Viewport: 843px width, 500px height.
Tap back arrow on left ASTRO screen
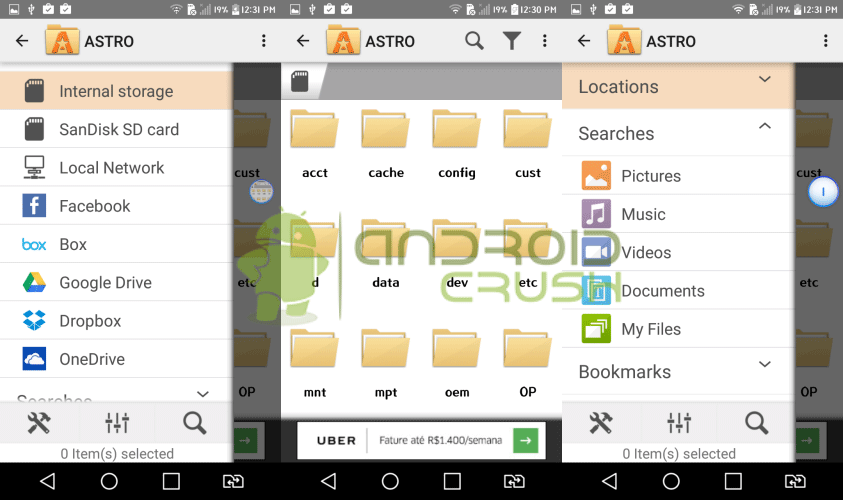click(22, 41)
